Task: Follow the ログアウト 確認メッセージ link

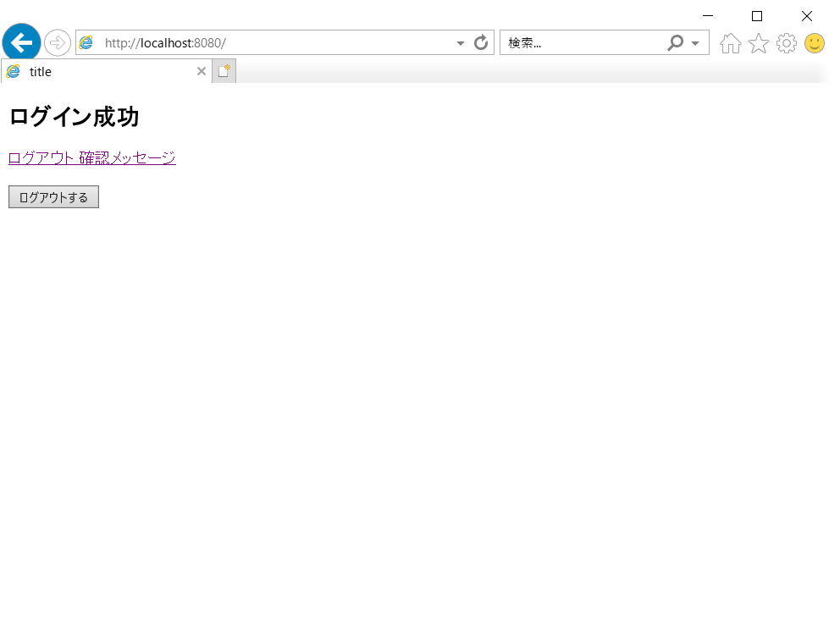Action: [92, 157]
